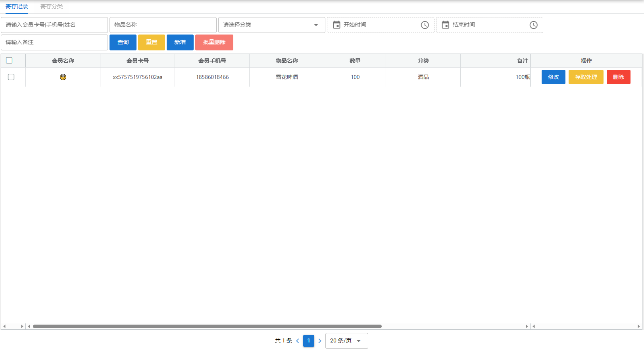Check the row checkbox for 雪花啤酒 record
Image resolution: width=644 pixels, height=350 pixels.
[11, 77]
